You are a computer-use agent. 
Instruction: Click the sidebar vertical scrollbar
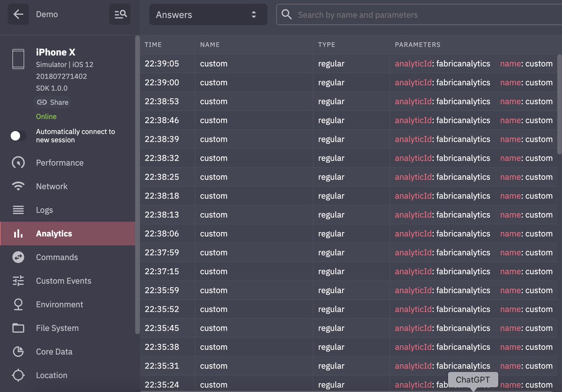click(x=137, y=185)
